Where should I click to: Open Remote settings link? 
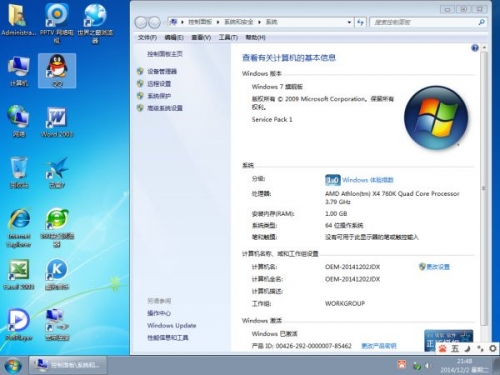click(x=159, y=84)
